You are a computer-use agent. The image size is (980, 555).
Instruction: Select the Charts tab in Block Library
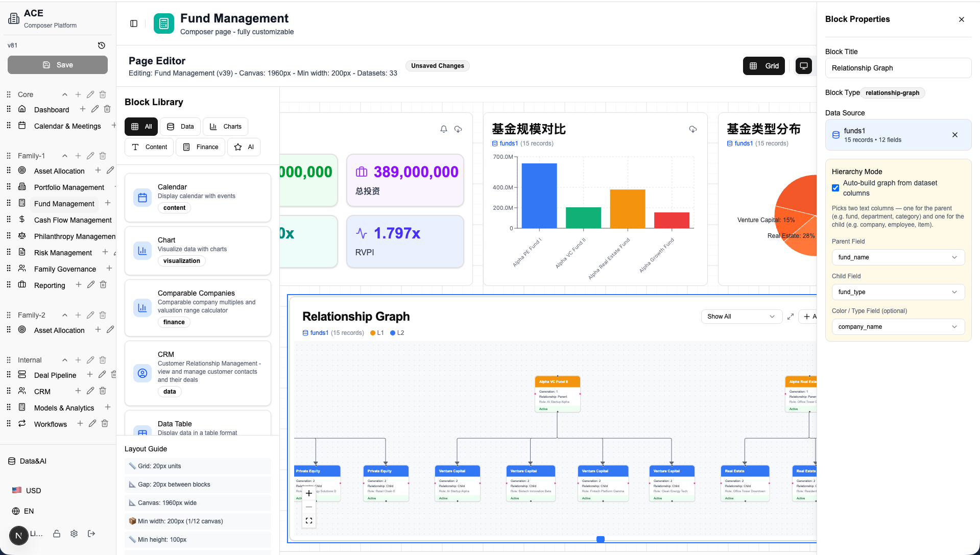(x=226, y=127)
